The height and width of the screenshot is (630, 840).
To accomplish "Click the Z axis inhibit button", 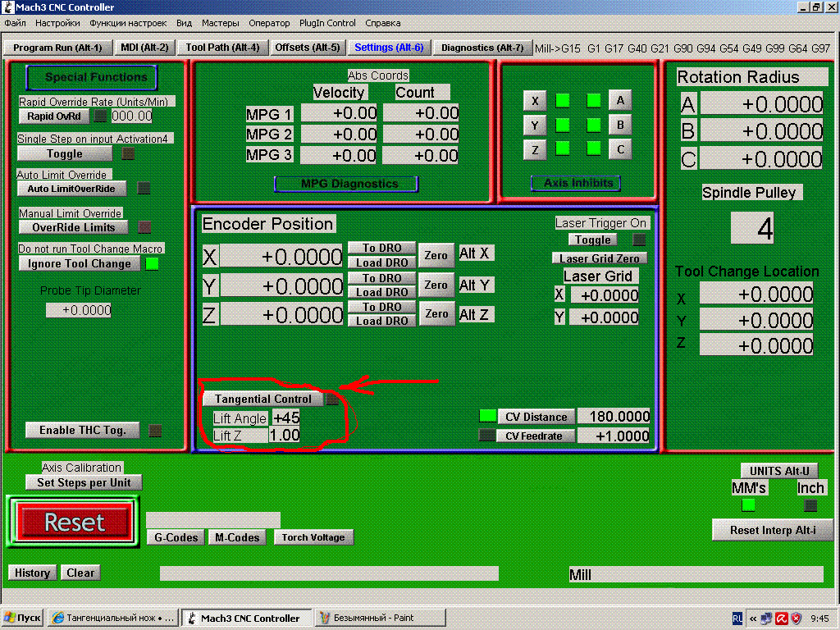I will [535, 150].
